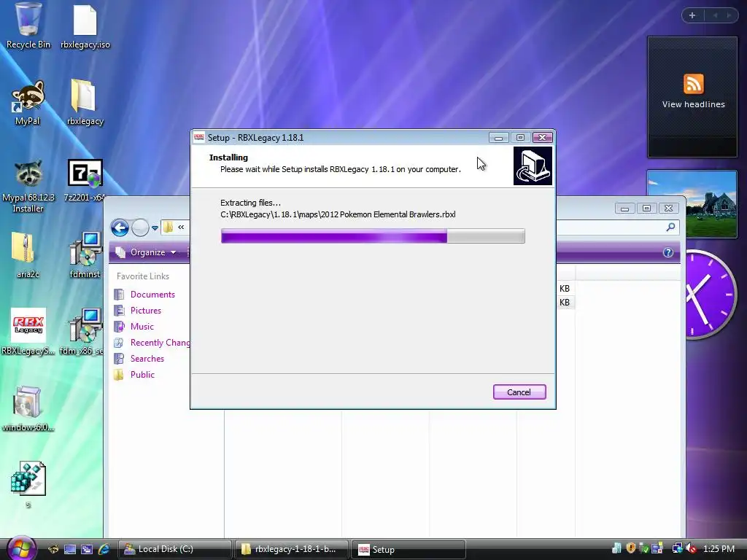Open the Explorer recent pages dropdown arrow
Image resolution: width=747 pixels, height=560 pixels.
pyautogui.click(x=155, y=228)
